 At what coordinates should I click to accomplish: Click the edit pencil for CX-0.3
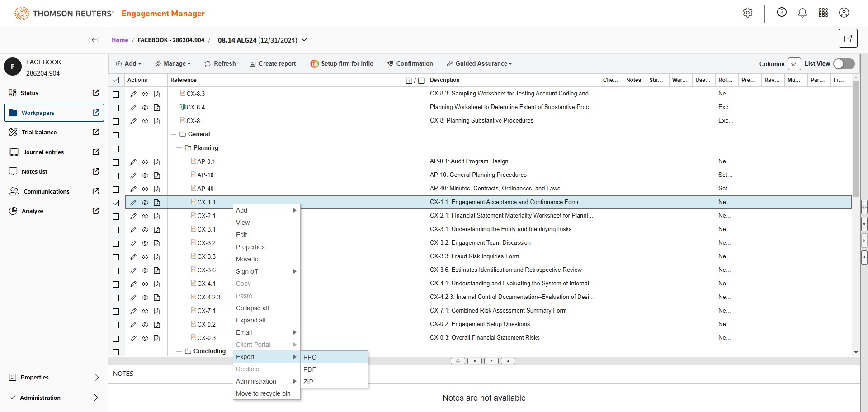coord(133,338)
